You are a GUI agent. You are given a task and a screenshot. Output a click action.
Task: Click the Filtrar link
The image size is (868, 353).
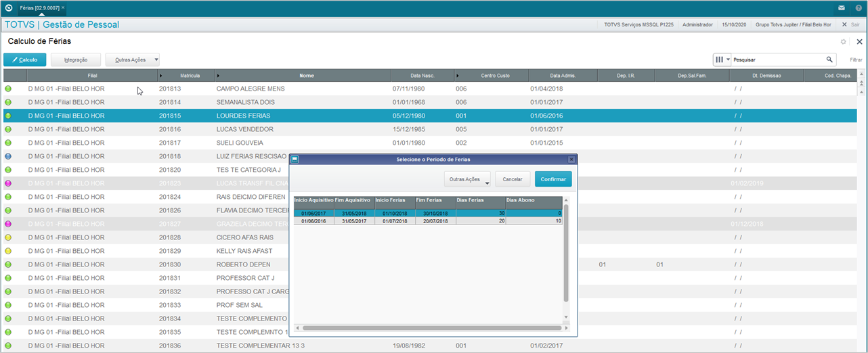click(x=856, y=60)
